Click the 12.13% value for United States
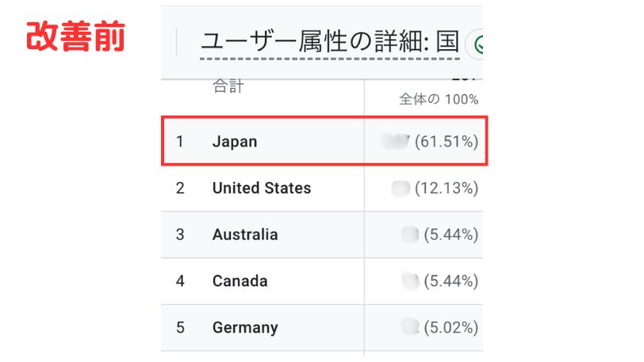Viewport: 644px width, 362px height. coord(447,188)
